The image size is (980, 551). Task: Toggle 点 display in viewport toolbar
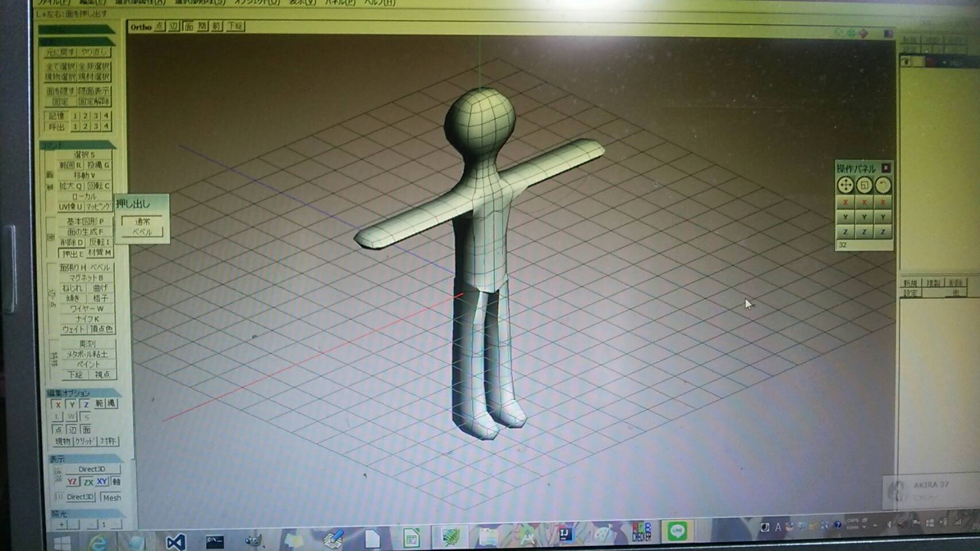pos(160,26)
